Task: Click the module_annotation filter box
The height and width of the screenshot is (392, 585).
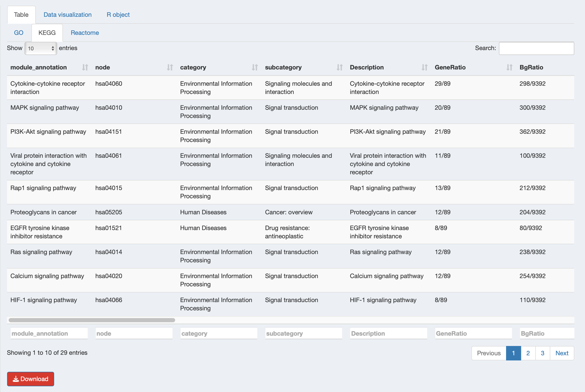Action: 49,333
